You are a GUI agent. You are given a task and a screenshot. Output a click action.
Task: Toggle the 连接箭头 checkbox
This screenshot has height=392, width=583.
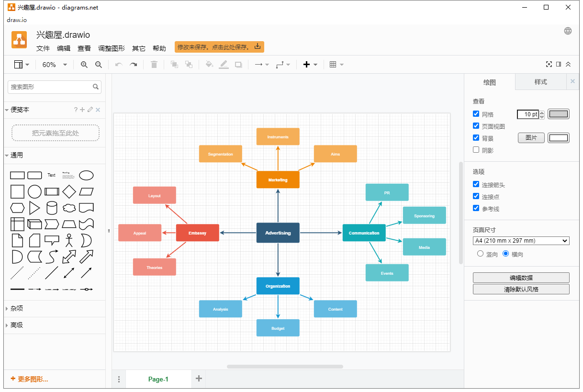[476, 184]
